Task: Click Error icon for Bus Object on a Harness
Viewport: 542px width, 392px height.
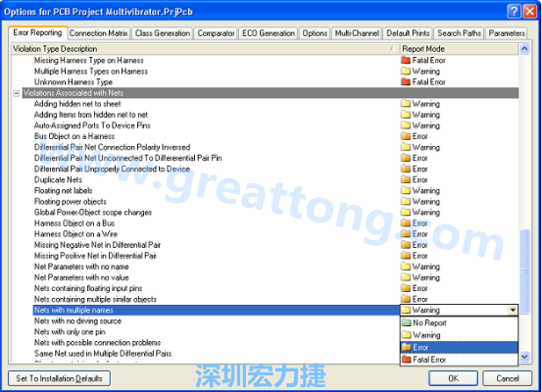Action: point(406,136)
